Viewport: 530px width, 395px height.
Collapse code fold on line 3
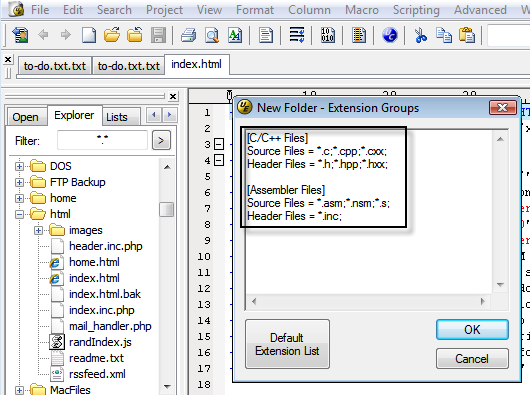pos(219,144)
